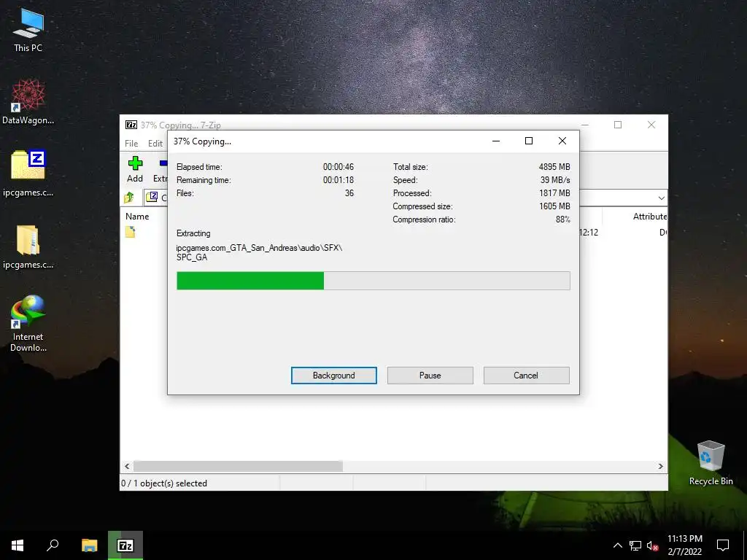The height and width of the screenshot is (560, 747).
Task: Maximize the 7-Zip main window
Action: click(618, 125)
